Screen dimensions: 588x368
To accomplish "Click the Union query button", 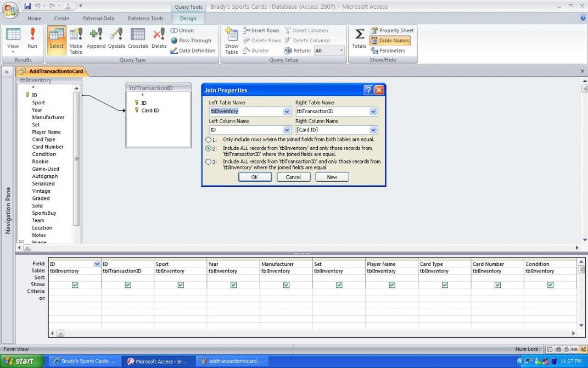I will (182, 30).
